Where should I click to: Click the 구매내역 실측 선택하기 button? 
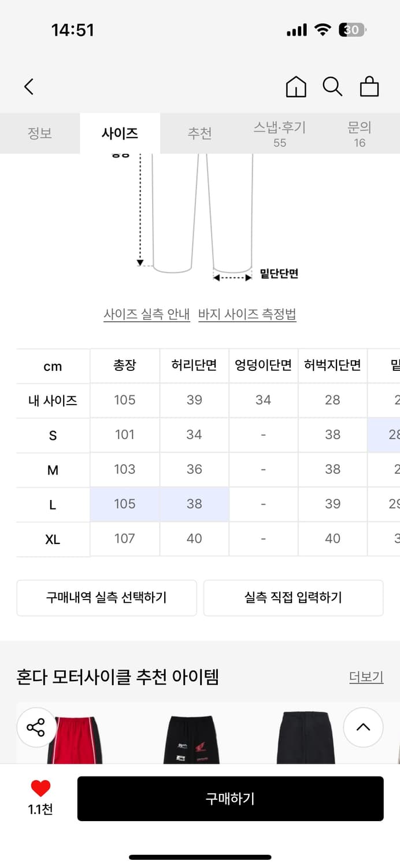[106, 598]
